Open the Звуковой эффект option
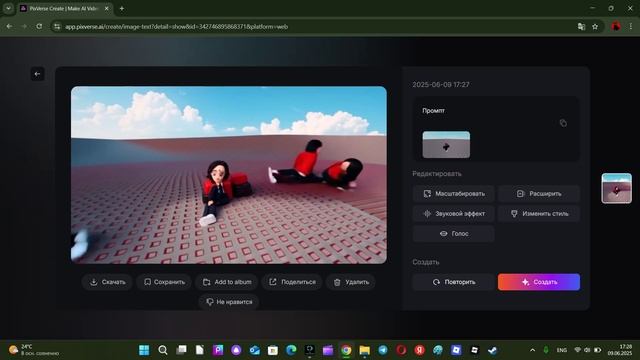This screenshot has height=360, width=640. click(453, 213)
